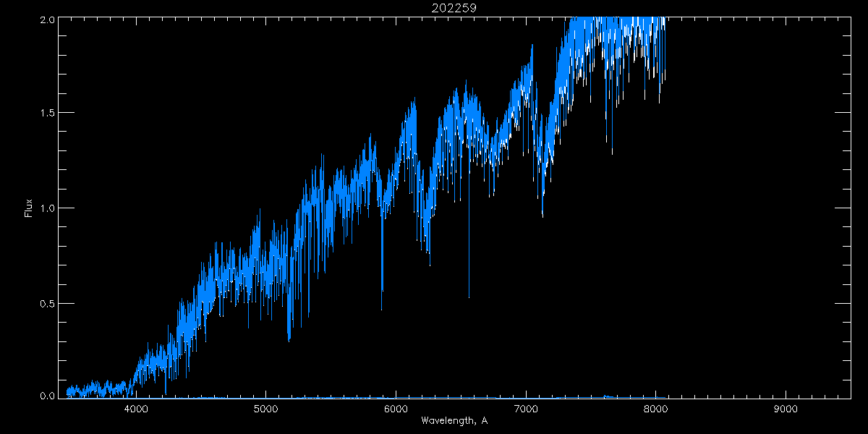Mark the absorption dip bottom near 5170 Angstroms

pos(289,339)
